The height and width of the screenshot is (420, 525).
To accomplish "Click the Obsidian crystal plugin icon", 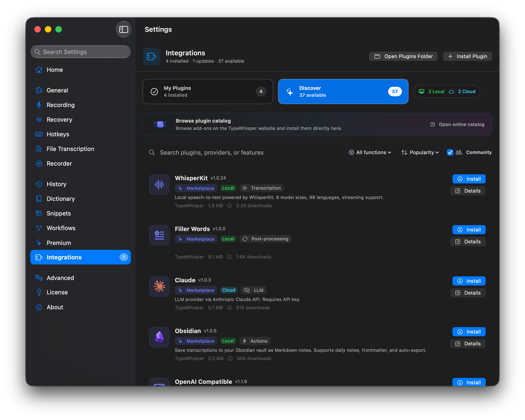I will (159, 337).
